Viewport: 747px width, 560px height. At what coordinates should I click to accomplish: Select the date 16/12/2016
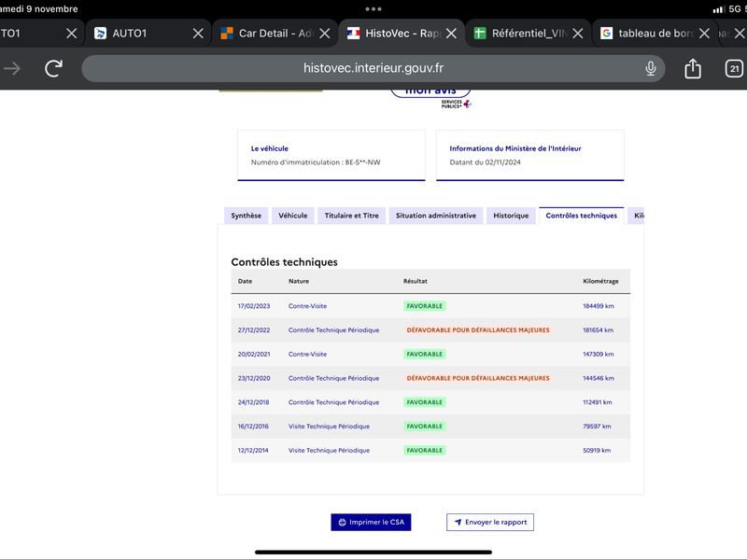pyautogui.click(x=253, y=427)
